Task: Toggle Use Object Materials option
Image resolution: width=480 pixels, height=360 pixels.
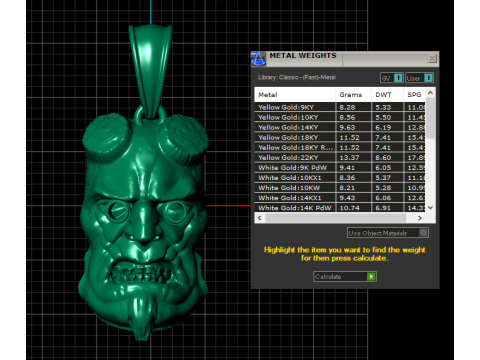Action: (x=388, y=233)
